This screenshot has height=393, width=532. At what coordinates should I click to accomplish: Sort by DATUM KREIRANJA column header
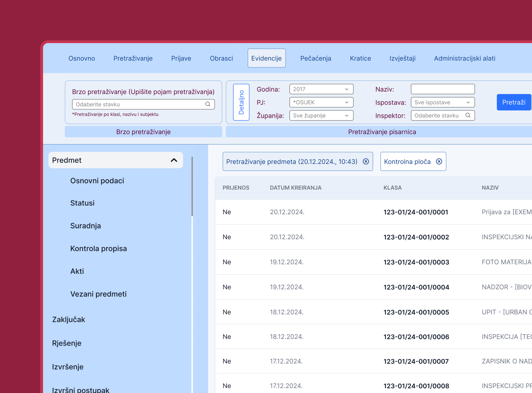click(295, 188)
